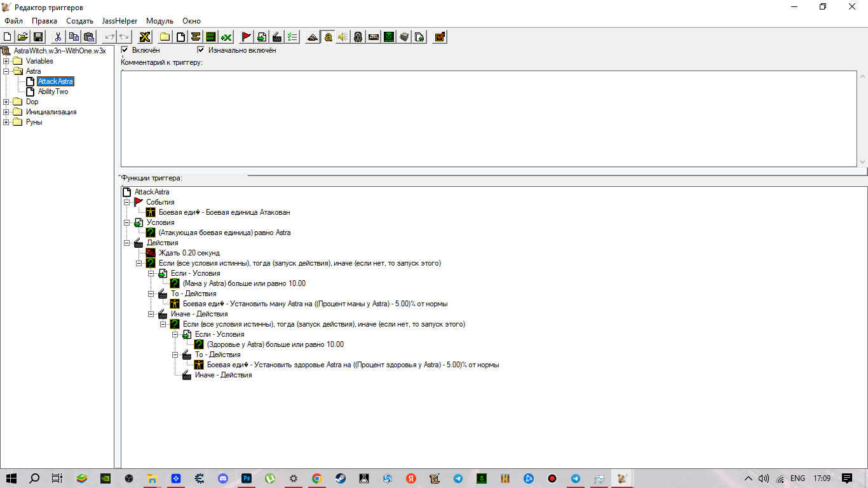Screen dimensions: 868x488
Task: Click the New map toolbar icon
Action: (x=8, y=37)
